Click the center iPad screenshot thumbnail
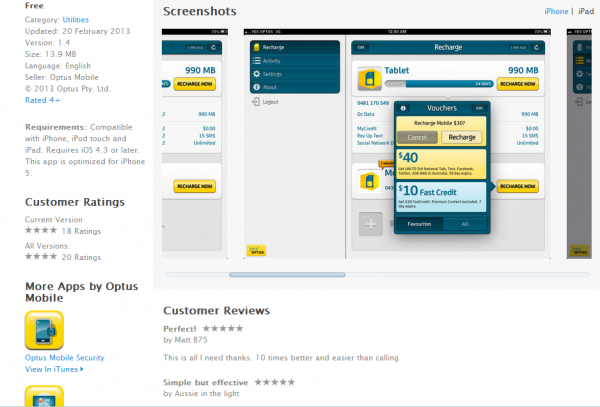Screen dimensions: 600x407 pyautogui.click(x=397, y=144)
